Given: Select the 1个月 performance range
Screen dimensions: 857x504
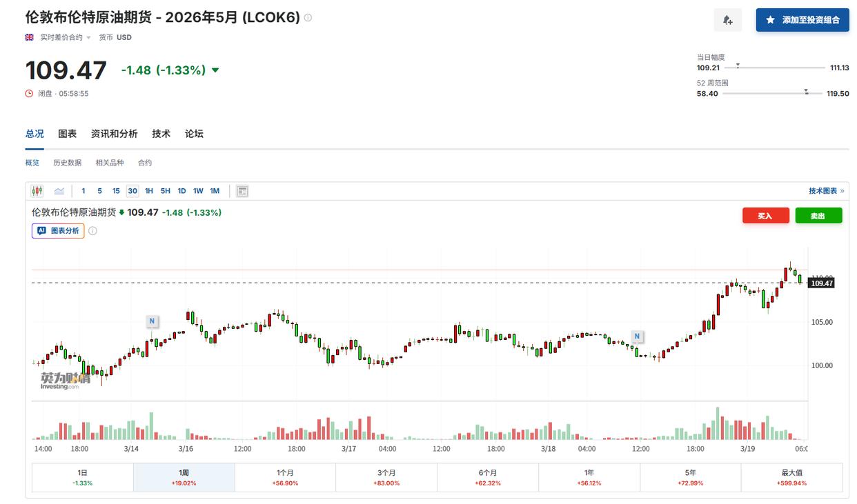Looking at the screenshot, I should [285, 476].
